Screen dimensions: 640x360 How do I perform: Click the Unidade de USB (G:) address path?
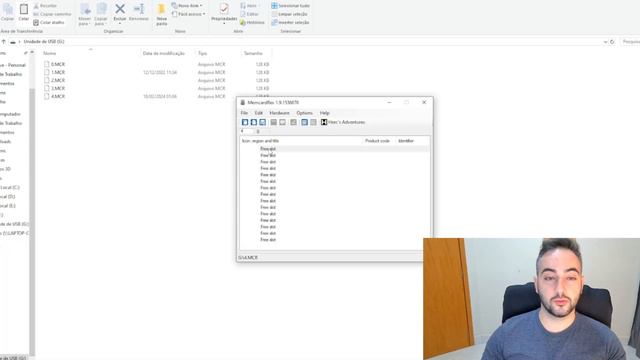point(44,42)
